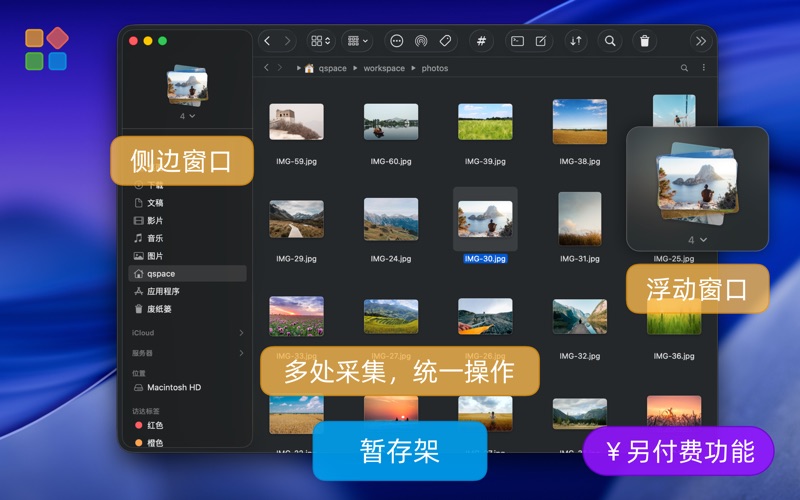Viewport: 800px width, 500px height.
Task: Expand the iCloud sidebar section
Action: click(x=241, y=333)
